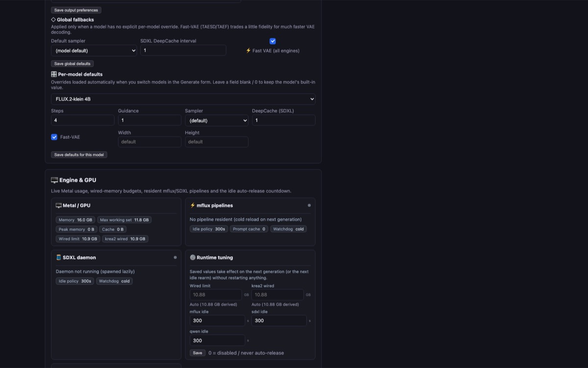This screenshot has height=368, width=588.
Task: Click Save in Runtime tuning
Action: click(x=197, y=353)
